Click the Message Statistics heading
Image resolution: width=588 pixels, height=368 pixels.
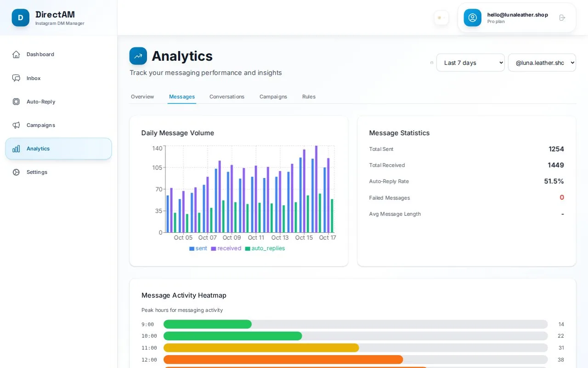coord(400,133)
